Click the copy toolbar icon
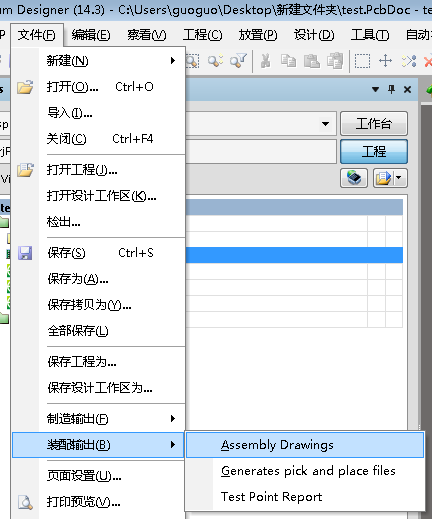Viewport: 432px width, 519px height. tap(288, 61)
